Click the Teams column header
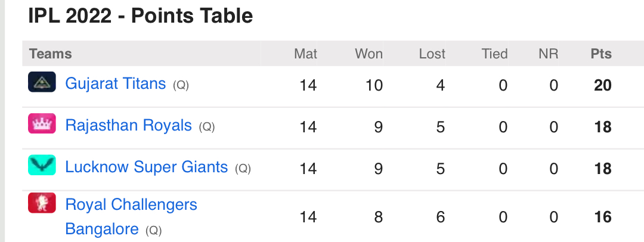The image size is (644, 242). pyautogui.click(x=51, y=54)
